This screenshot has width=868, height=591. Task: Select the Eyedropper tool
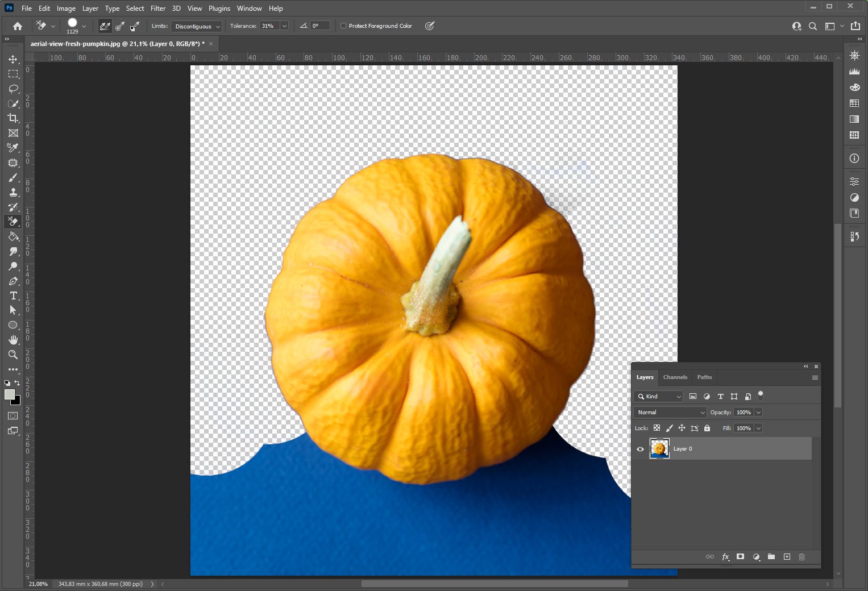pos(13,148)
